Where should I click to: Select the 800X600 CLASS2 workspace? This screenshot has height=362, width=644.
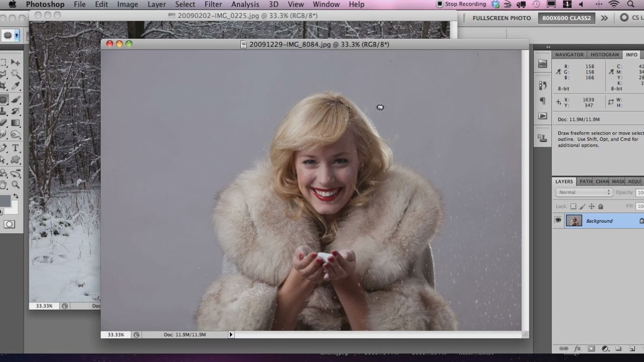pyautogui.click(x=567, y=18)
